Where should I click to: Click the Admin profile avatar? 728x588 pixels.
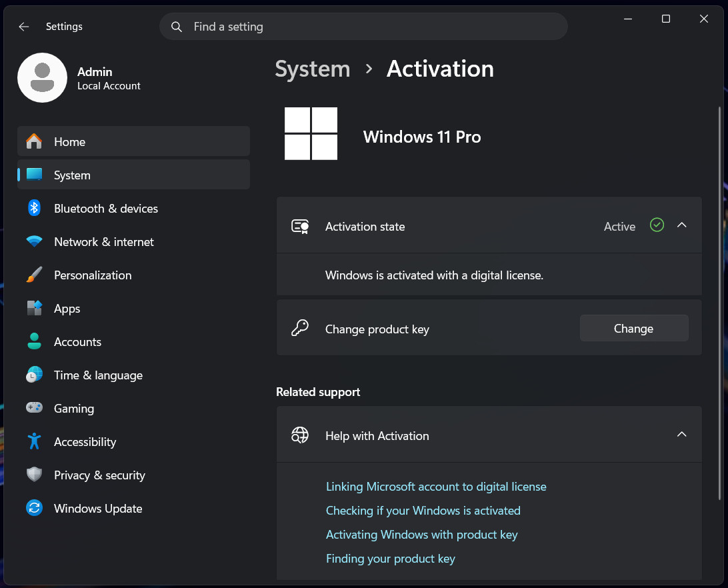[x=42, y=77]
